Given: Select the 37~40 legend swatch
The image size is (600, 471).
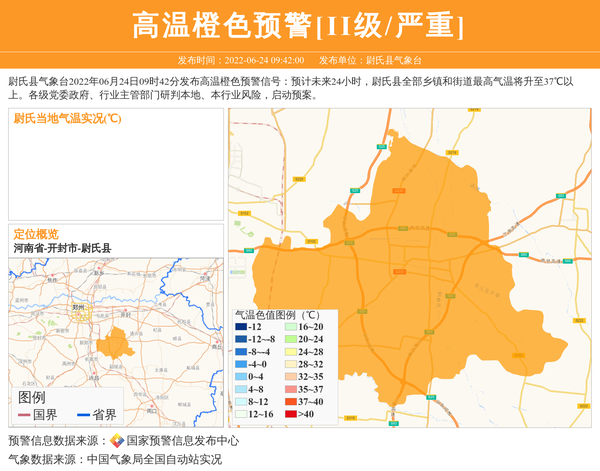Looking at the screenshot, I should point(288,401).
